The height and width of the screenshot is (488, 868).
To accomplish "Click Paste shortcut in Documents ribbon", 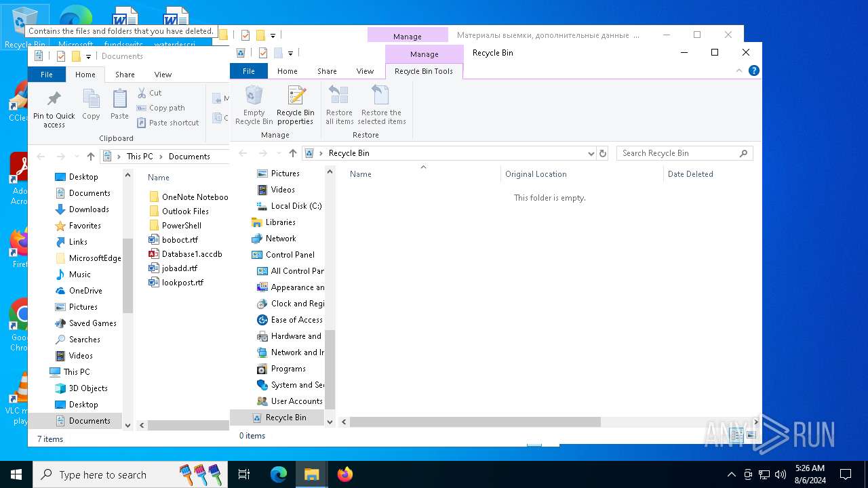I will (x=167, y=123).
